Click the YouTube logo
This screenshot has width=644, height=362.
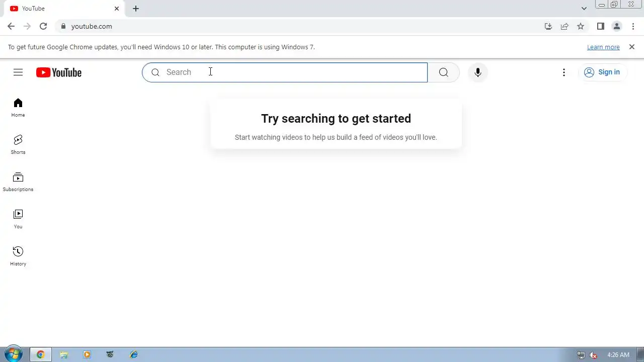click(59, 72)
